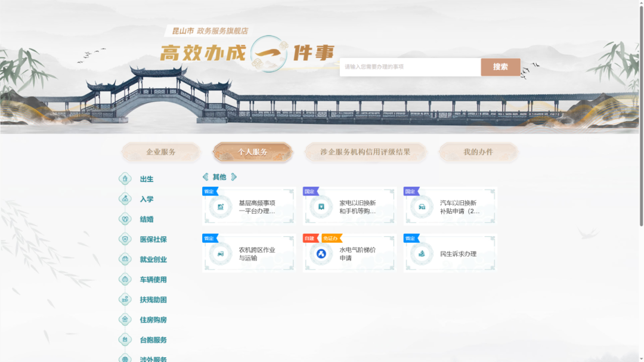The image size is (644, 362).
Task: Click the 住房购房 house icon
Action: point(125,320)
